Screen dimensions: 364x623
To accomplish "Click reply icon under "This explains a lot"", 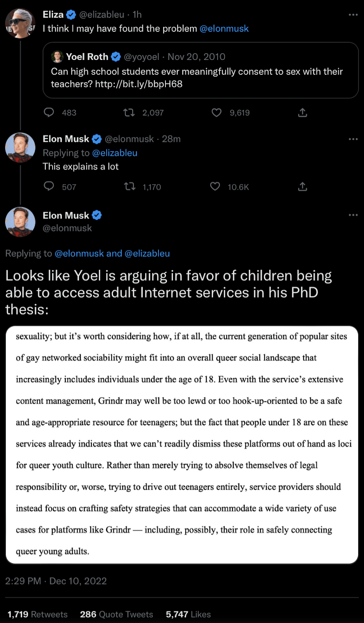I will click(x=49, y=187).
